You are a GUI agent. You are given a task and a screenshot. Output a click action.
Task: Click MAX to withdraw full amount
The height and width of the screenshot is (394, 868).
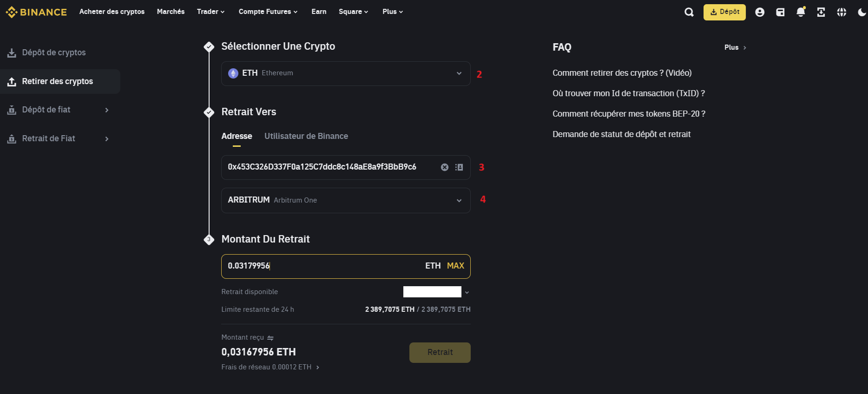click(455, 266)
